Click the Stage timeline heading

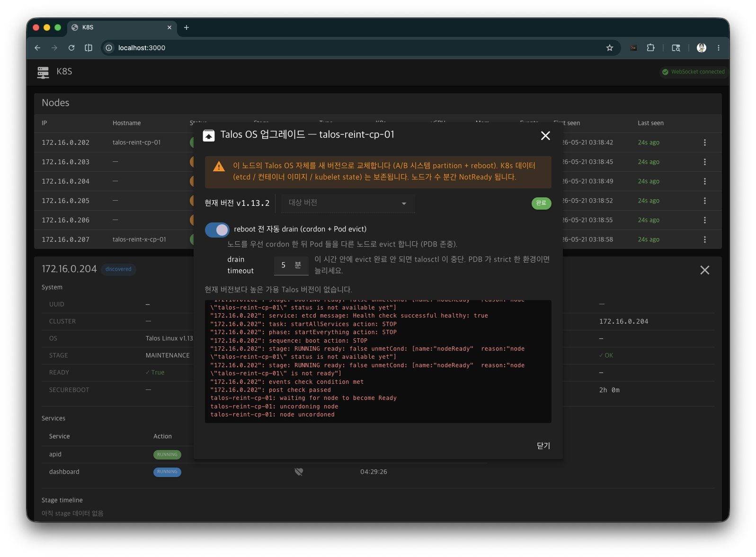coord(62,500)
